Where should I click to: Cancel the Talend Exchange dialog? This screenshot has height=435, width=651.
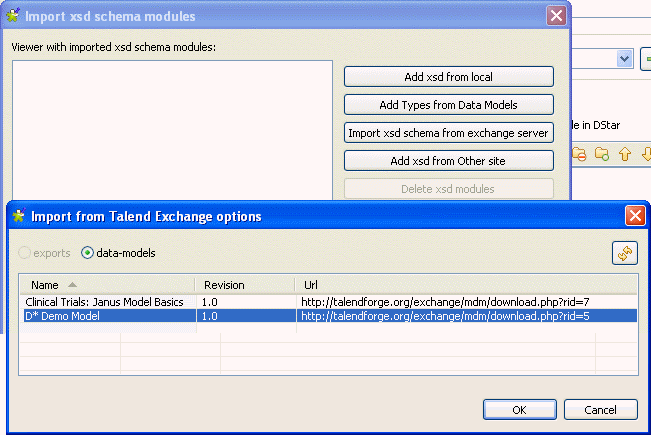[x=601, y=410]
